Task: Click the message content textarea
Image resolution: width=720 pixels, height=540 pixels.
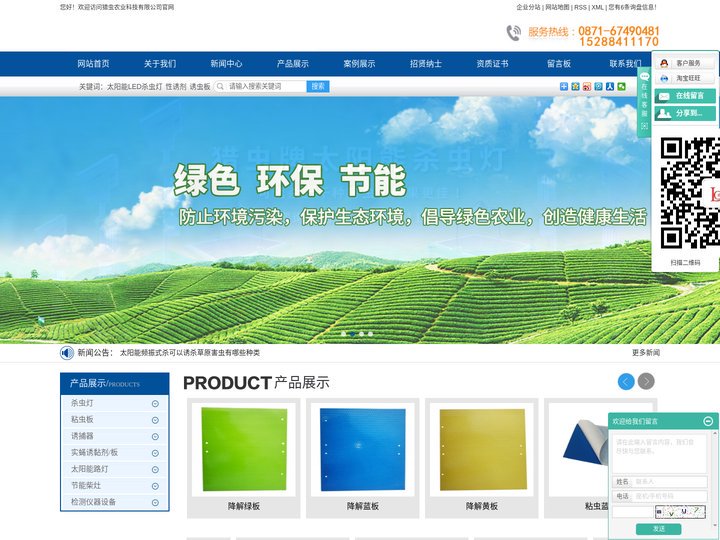Action: coord(659,454)
